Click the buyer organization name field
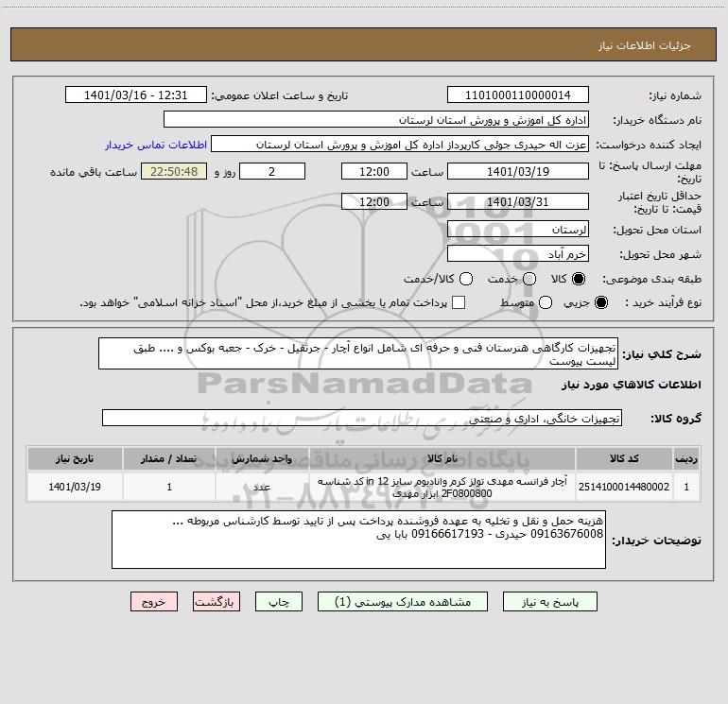Viewport: 728px width, 704px height. tap(376, 120)
